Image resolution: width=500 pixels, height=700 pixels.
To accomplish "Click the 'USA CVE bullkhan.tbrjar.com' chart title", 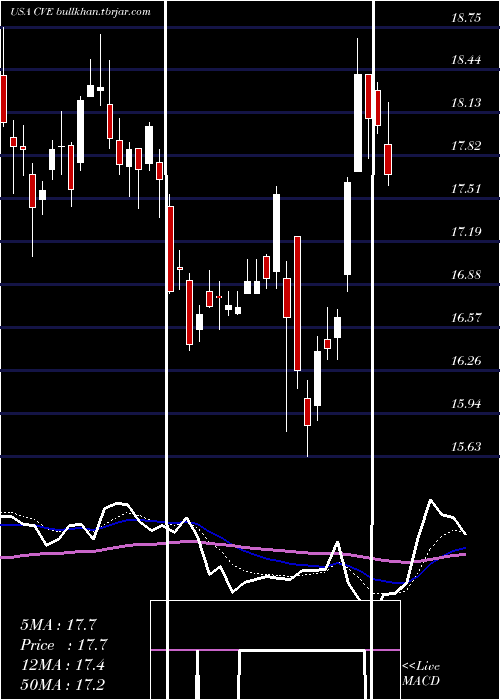I will click(80, 12).
